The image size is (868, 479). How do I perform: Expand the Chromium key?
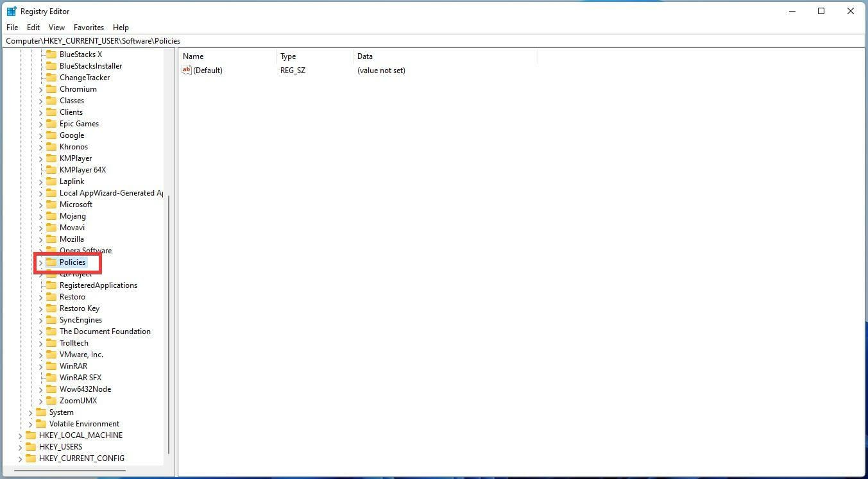40,88
